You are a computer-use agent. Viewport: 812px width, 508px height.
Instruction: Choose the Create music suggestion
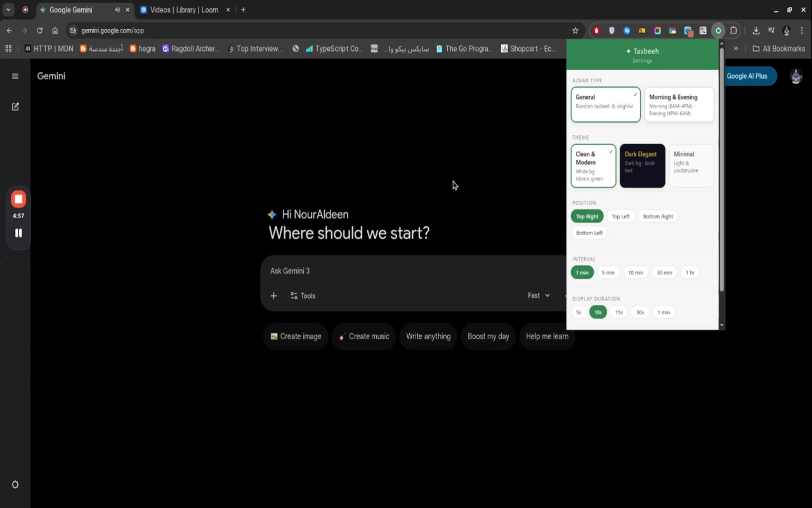[364, 337]
